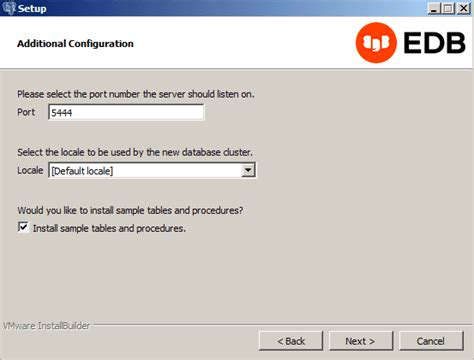Click the Additional Configuration heading
Screen dimensions: 474x360
pyautogui.click(x=75, y=44)
